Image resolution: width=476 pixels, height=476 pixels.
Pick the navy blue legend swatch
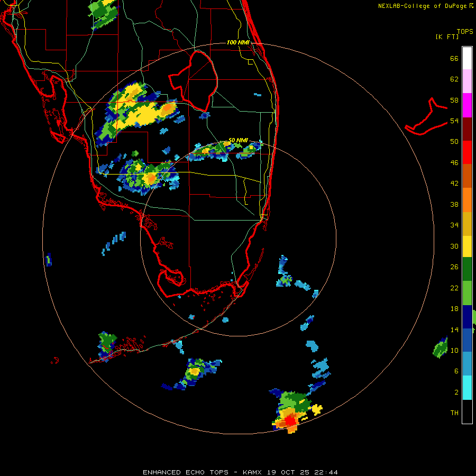pos(467,317)
